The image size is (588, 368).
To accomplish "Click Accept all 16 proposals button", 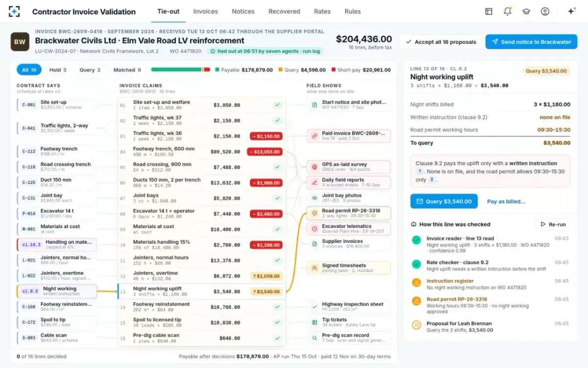I will click(x=441, y=42).
